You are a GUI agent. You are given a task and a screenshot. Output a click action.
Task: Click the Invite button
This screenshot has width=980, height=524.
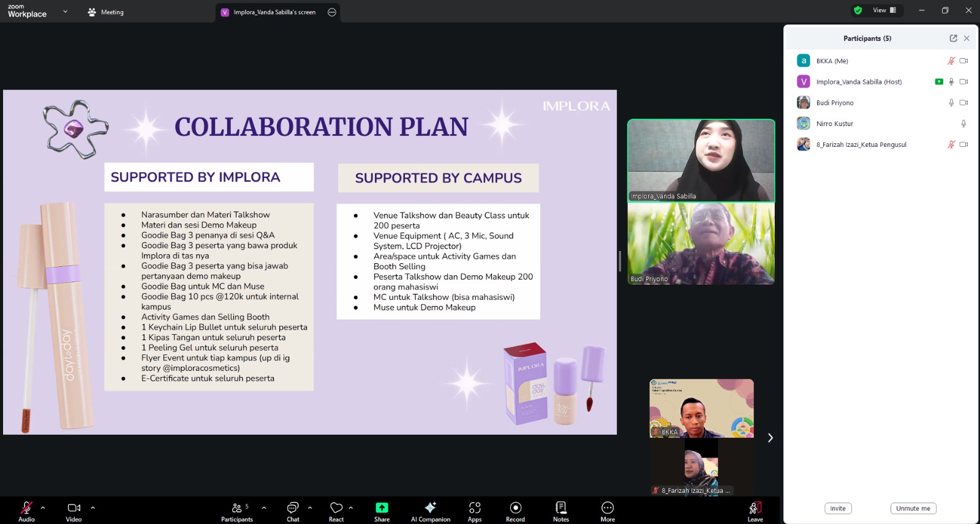(837, 509)
